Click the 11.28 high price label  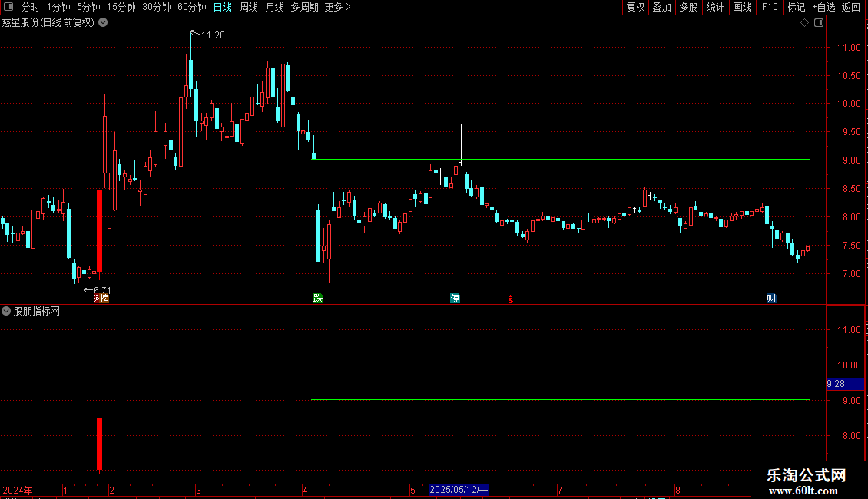tap(213, 35)
